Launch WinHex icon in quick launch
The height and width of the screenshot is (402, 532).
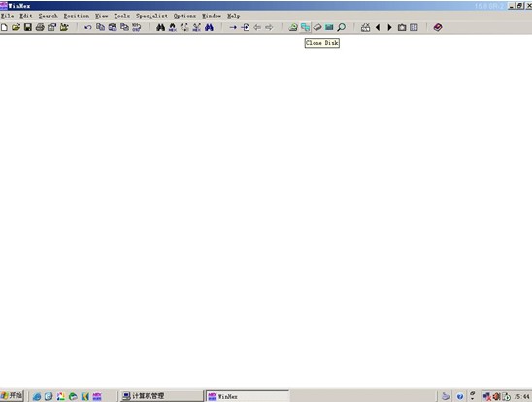coord(97,396)
